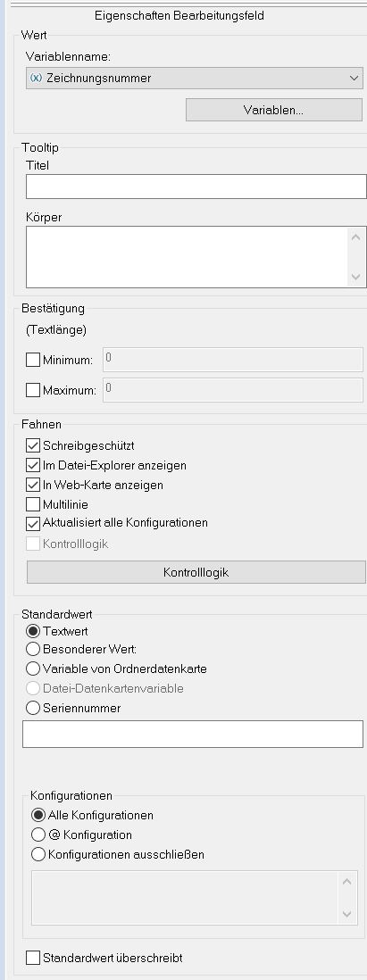Enable the Multilinie checkbox

33,503
